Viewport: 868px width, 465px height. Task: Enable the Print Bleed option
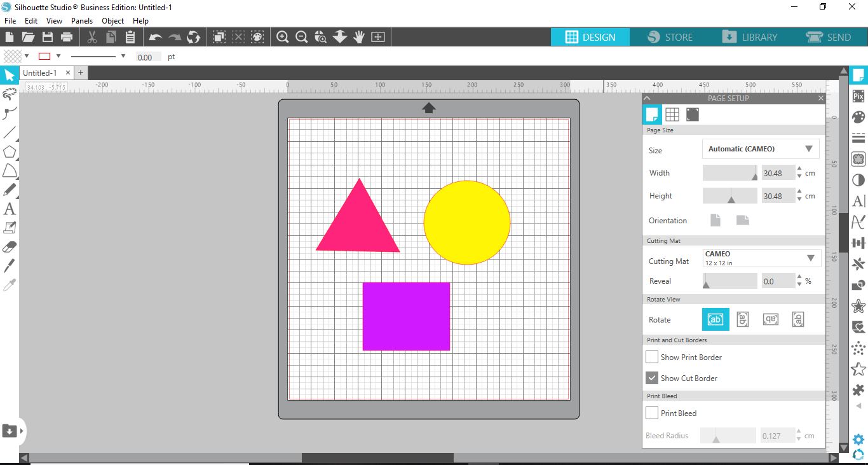point(651,413)
